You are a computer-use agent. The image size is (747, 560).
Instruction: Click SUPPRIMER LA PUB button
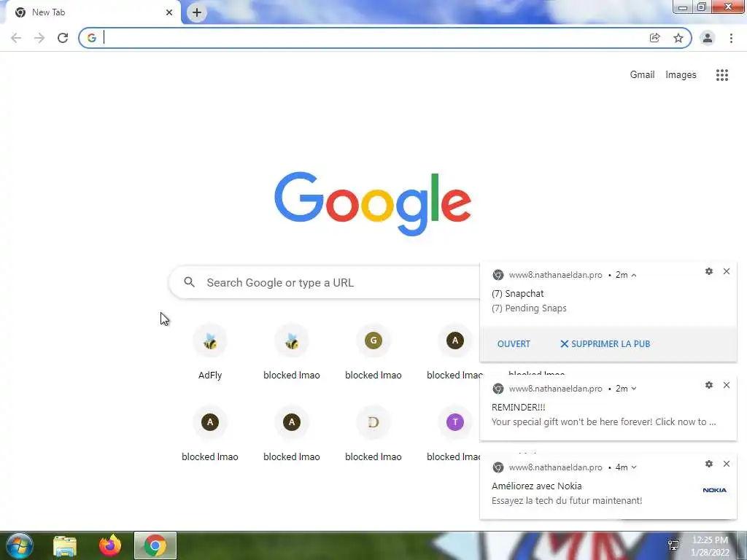pos(605,344)
